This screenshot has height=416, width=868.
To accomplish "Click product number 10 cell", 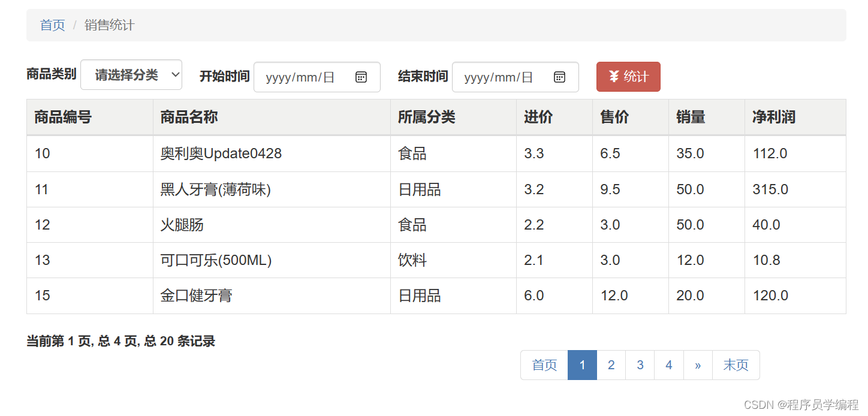I will point(90,153).
